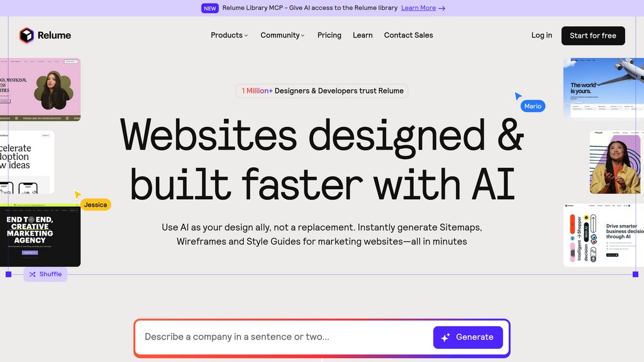644x362 pixels.
Task: Click the Shuffle button
Action: 45,274
